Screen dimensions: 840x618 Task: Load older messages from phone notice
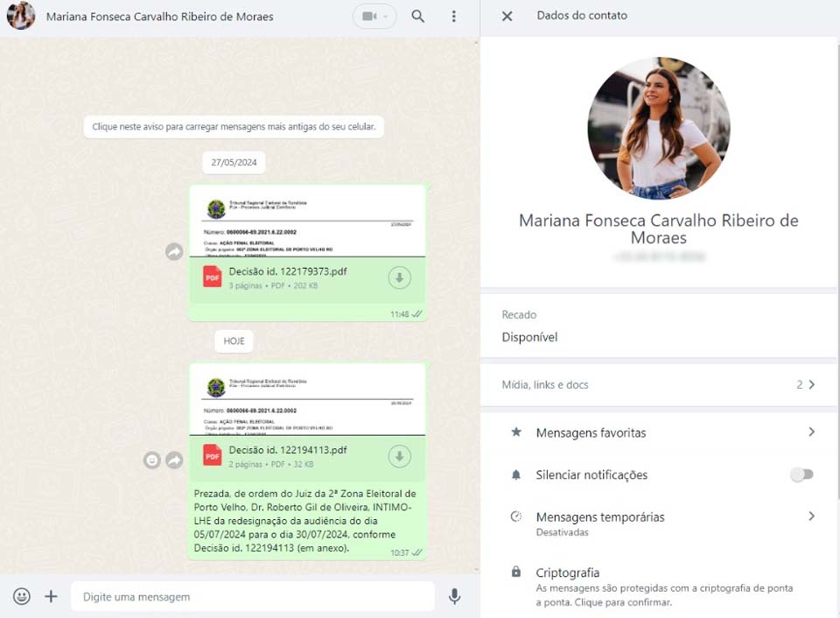234,127
